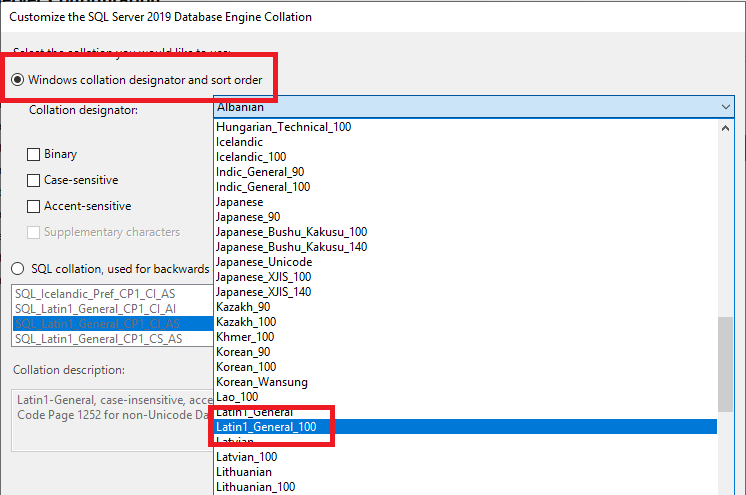Collapse the Collation designator dropdown arrow

click(725, 107)
